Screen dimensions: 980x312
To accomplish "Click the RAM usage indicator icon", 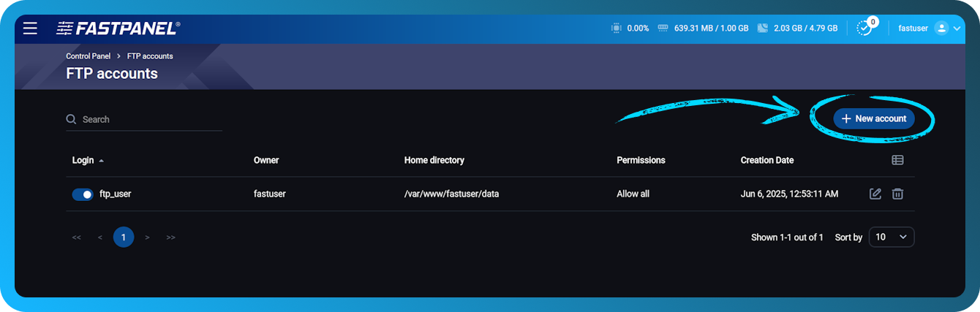I will tap(663, 28).
